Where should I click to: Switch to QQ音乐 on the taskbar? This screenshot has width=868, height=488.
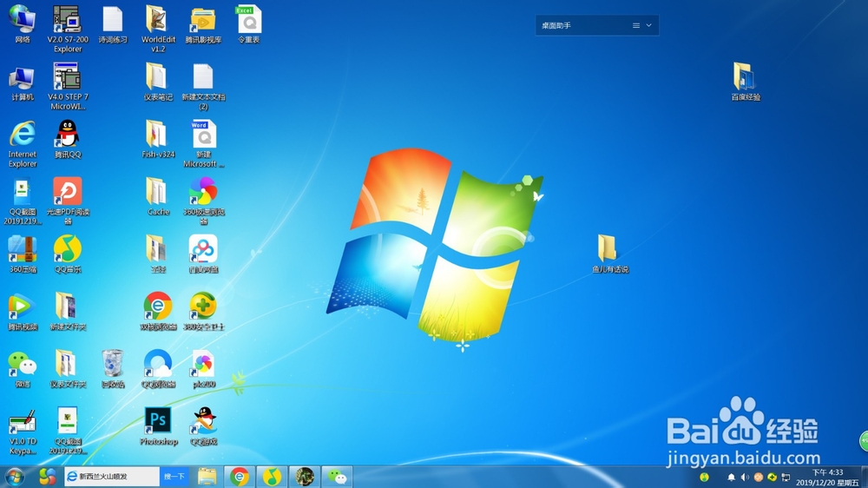point(271,477)
